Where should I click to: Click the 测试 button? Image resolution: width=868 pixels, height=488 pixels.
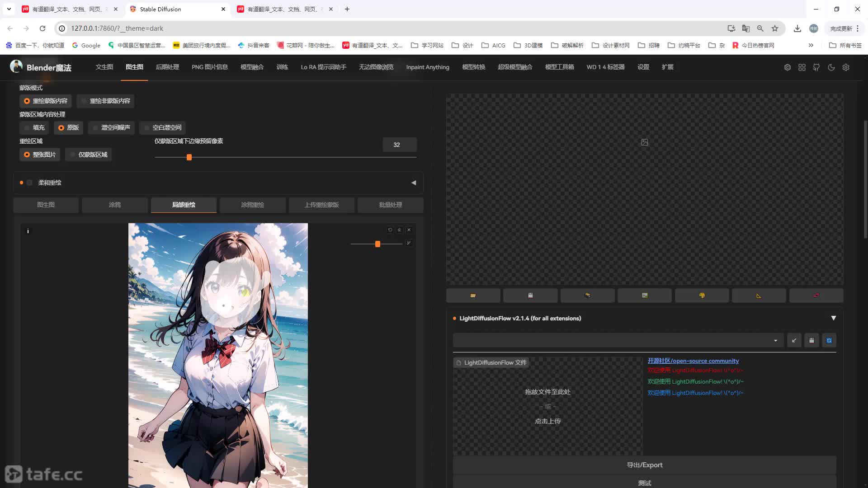point(645,483)
